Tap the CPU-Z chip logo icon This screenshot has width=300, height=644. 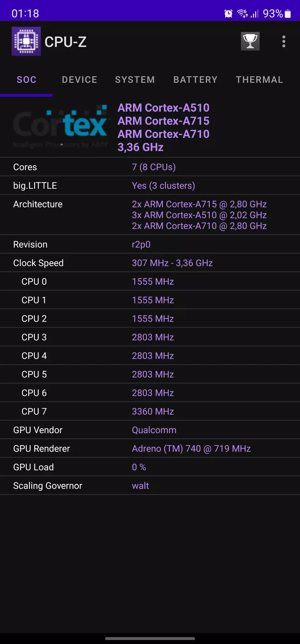pyautogui.click(x=26, y=41)
